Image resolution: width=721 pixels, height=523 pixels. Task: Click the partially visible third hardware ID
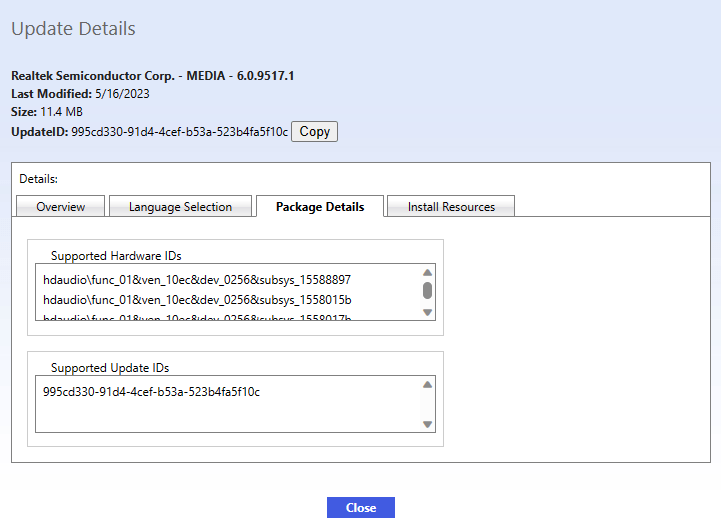pyautogui.click(x=197, y=317)
